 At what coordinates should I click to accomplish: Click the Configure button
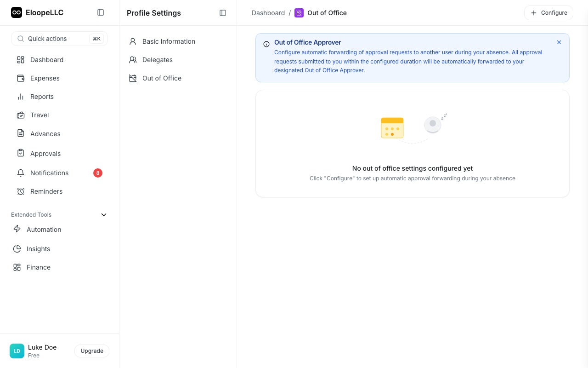[x=548, y=12]
